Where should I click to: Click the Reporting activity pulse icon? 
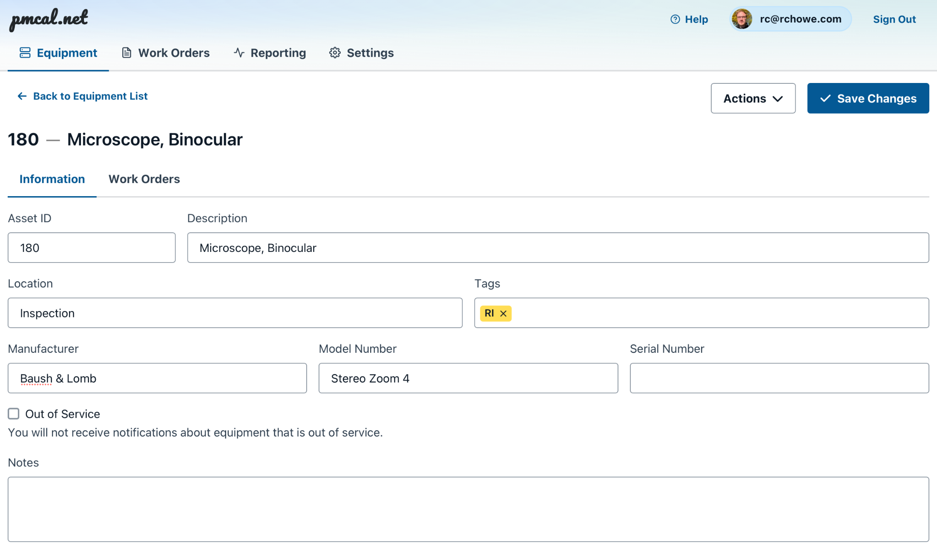(239, 53)
